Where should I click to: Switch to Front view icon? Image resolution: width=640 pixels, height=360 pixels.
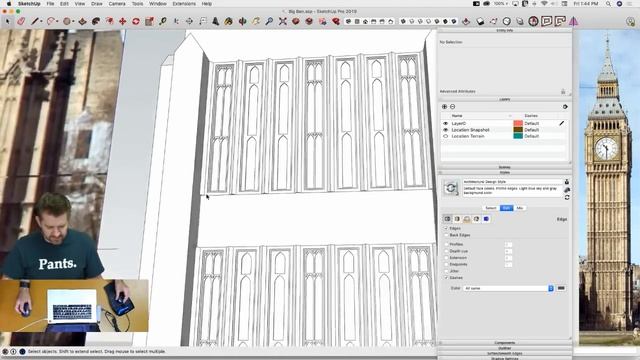(x=365, y=21)
